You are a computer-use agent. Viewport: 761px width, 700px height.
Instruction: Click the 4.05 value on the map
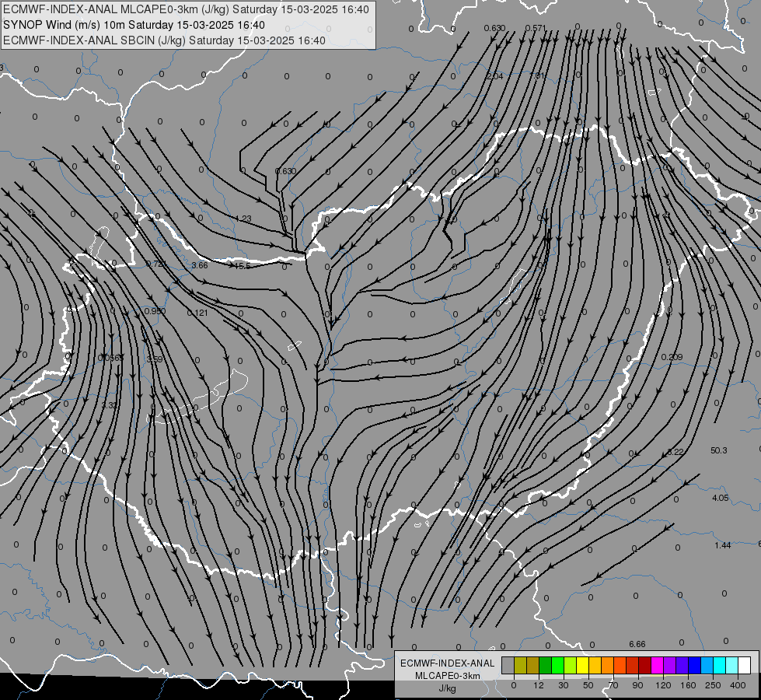[x=721, y=498]
